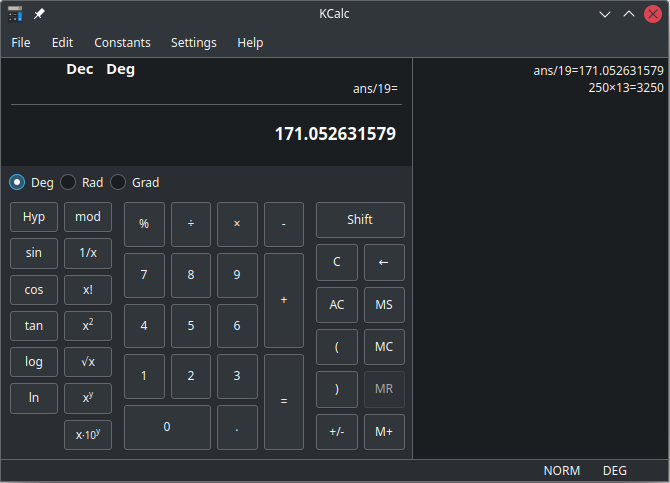Click the M+ memory add button
This screenshot has height=483, width=670.
(x=384, y=432)
